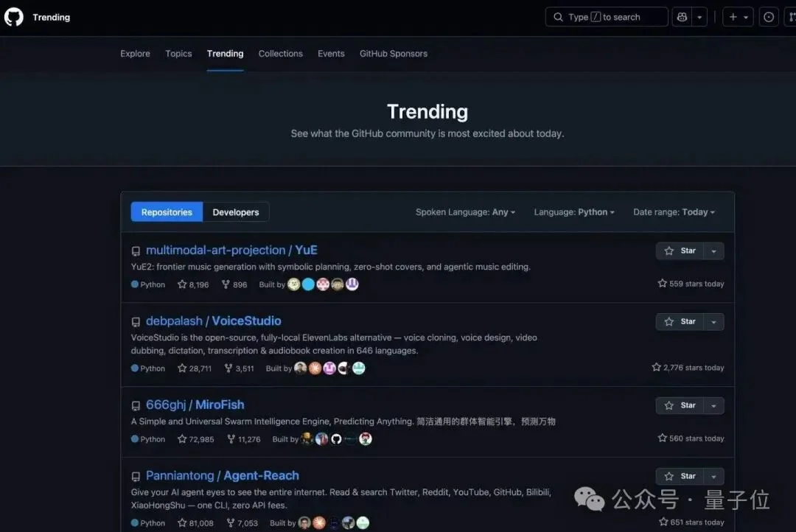Open 666ghj / MiroFish repository link
Screen dimensions: 796x532
pyautogui.click(x=195, y=405)
